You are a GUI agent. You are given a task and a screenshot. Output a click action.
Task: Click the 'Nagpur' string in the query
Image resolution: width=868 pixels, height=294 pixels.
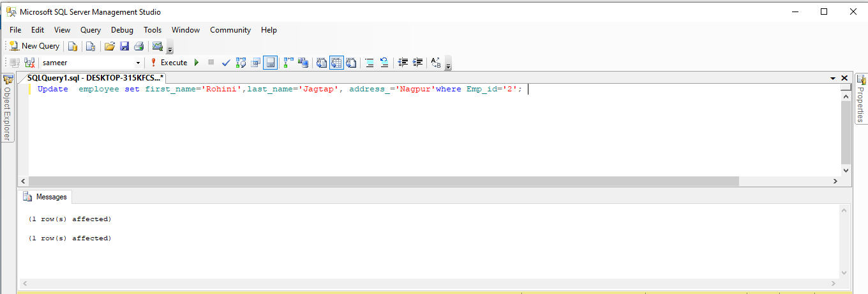coord(415,89)
